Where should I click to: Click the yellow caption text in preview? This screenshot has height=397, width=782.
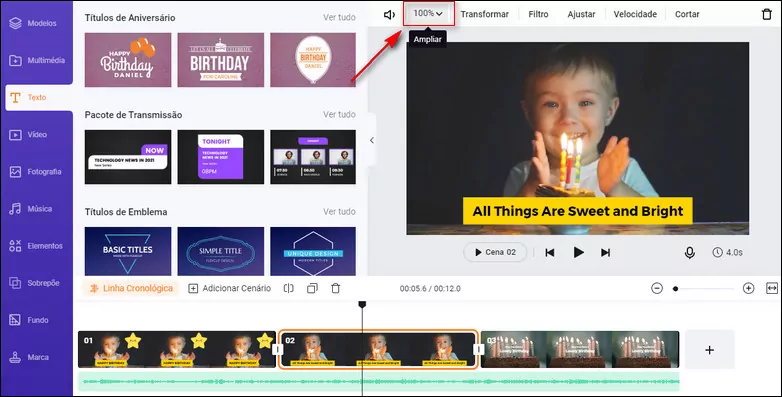click(x=578, y=211)
